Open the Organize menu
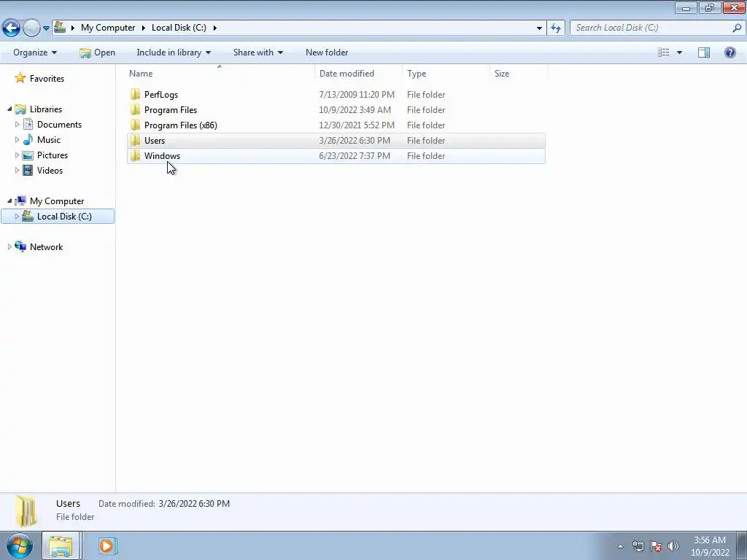 35,52
